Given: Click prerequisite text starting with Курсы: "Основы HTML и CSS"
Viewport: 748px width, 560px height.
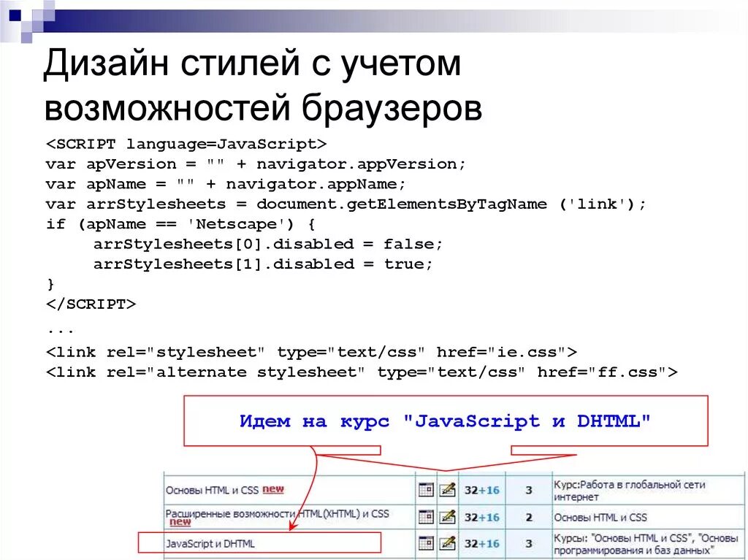Looking at the screenshot, I should click(x=646, y=544).
